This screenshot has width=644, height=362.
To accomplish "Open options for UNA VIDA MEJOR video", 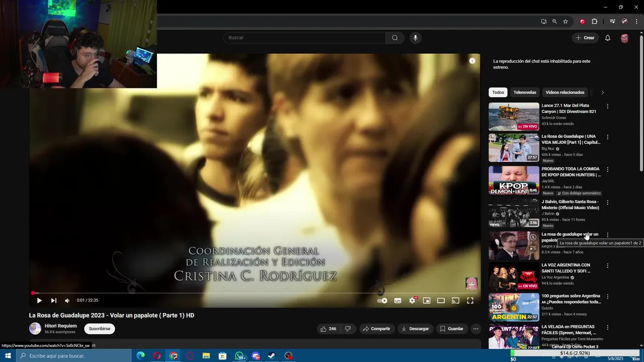I will click(608, 137).
